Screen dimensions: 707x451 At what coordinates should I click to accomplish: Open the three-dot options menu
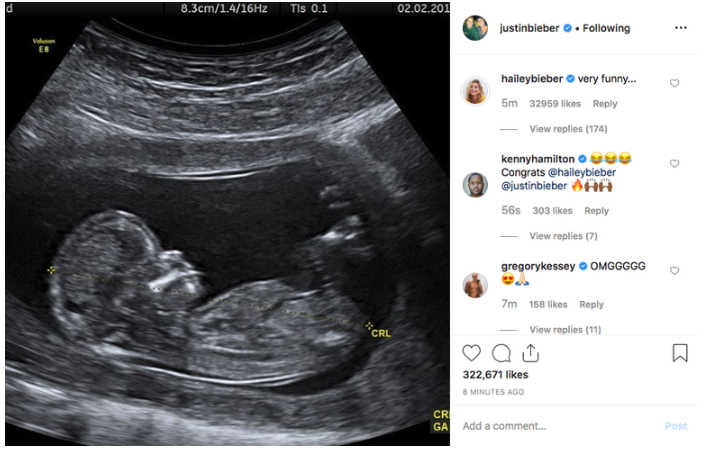[680, 28]
